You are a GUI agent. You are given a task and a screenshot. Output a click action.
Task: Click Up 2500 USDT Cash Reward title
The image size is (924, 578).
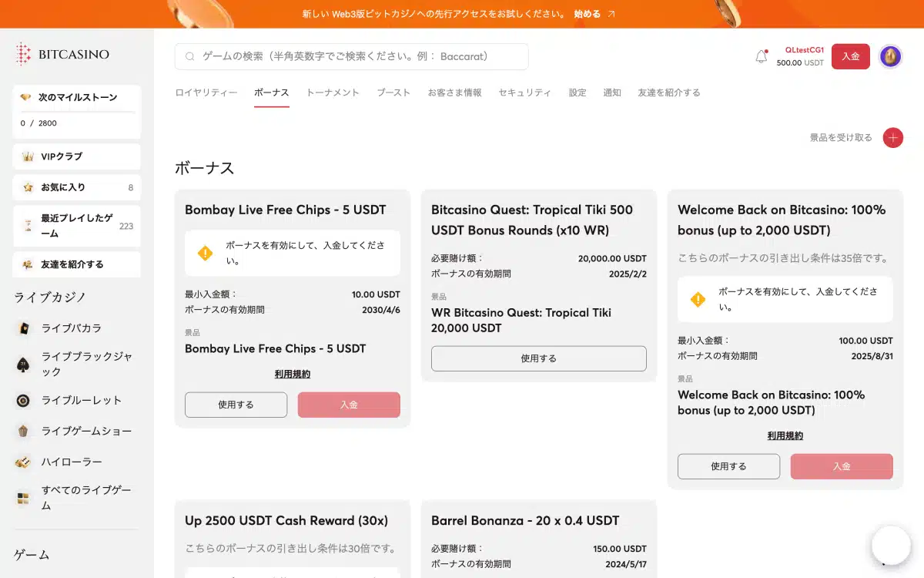coord(286,520)
